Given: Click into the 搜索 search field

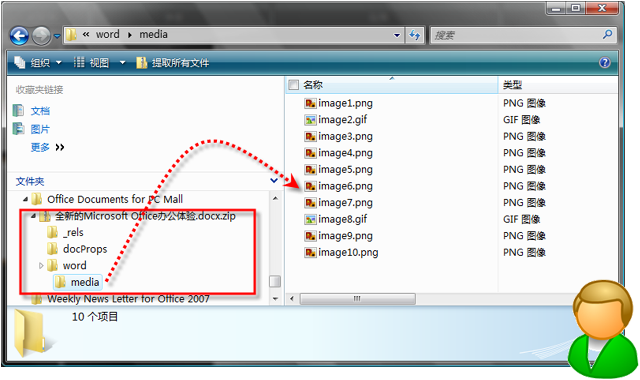Looking at the screenshot, I should (516, 35).
